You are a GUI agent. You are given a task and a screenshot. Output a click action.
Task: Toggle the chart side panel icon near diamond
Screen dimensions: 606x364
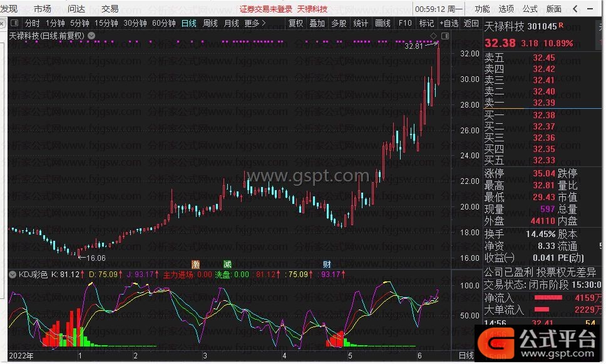pyautogui.click(x=445, y=36)
